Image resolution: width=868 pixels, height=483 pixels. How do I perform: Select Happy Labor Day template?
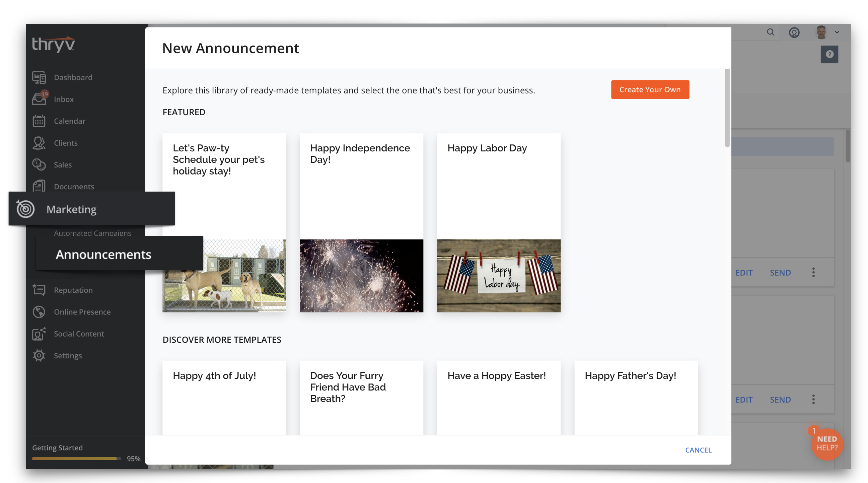499,222
